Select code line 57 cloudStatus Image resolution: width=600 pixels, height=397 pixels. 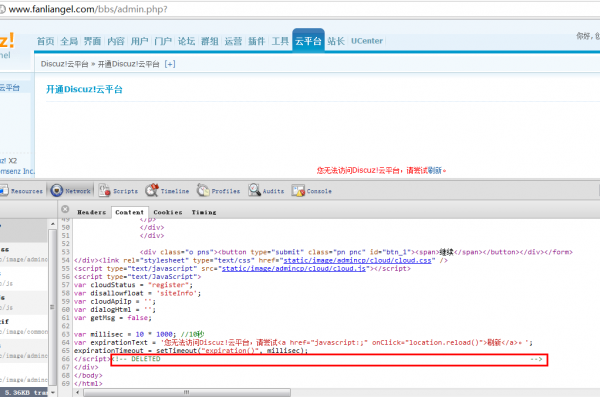(133, 285)
